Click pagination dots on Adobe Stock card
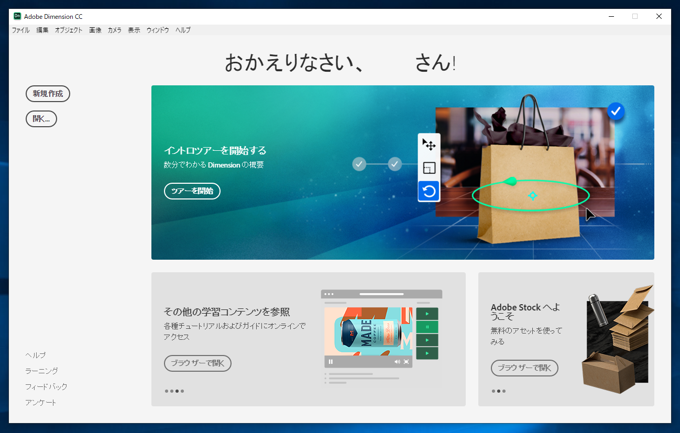This screenshot has width=680, height=433. (x=499, y=391)
